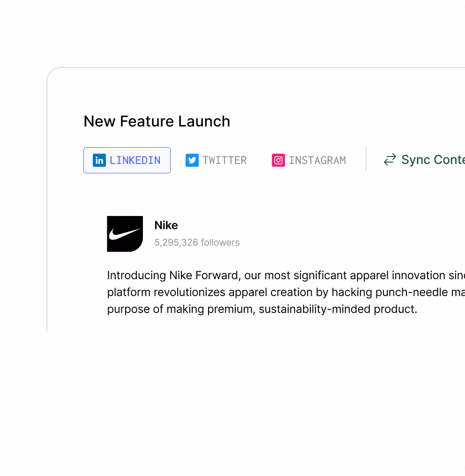Screen dimensions: 465x476
Task: Click the Twitter bird icon
Action: pyautogui.click(x=192, y=160)
